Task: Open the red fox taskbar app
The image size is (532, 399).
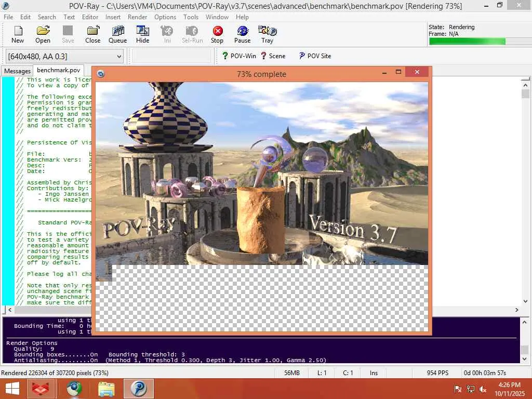Action: (40, 389)
